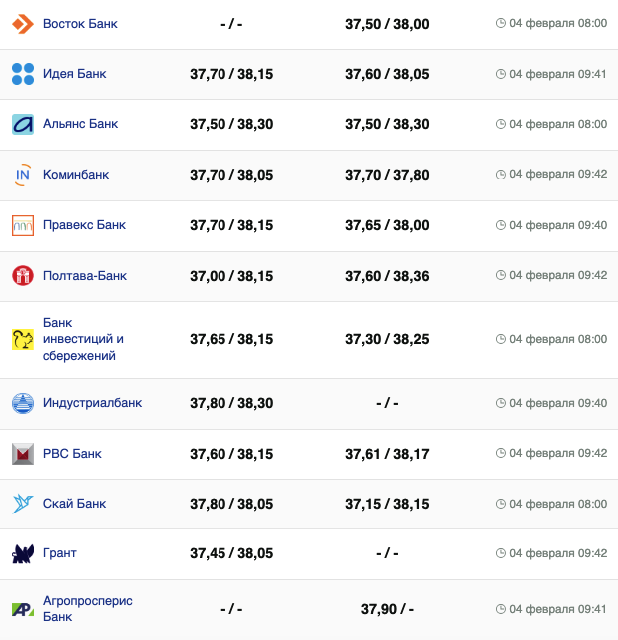
Task: Click the Восток Банк orange logo icon
Action: pos(23,23)
